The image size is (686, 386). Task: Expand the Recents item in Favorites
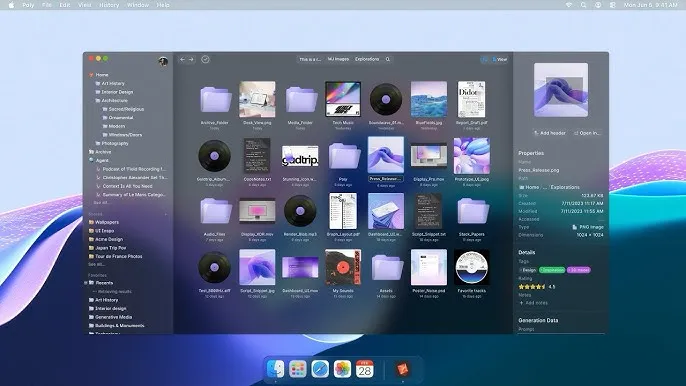pos(85,283)
